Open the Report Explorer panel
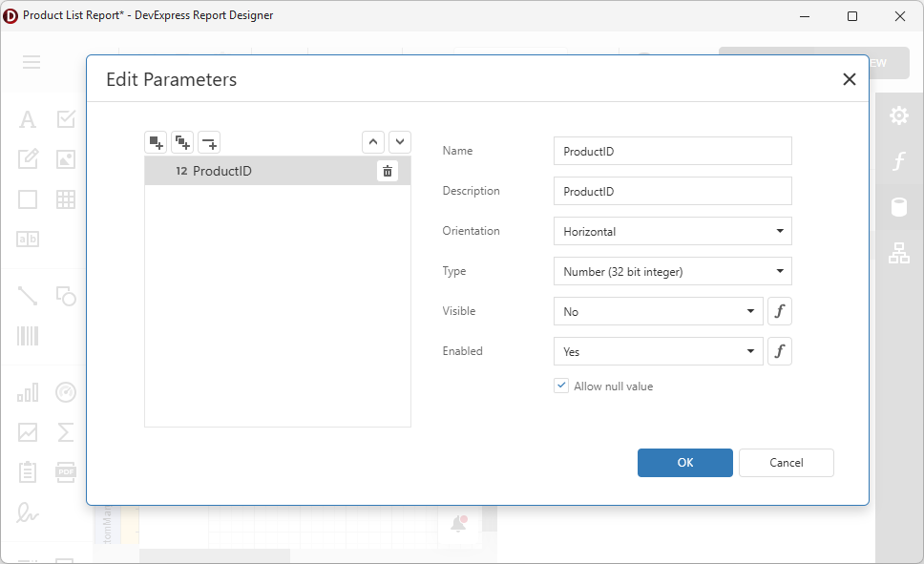This screenshot has width=924, height=564. pos(898,253)
